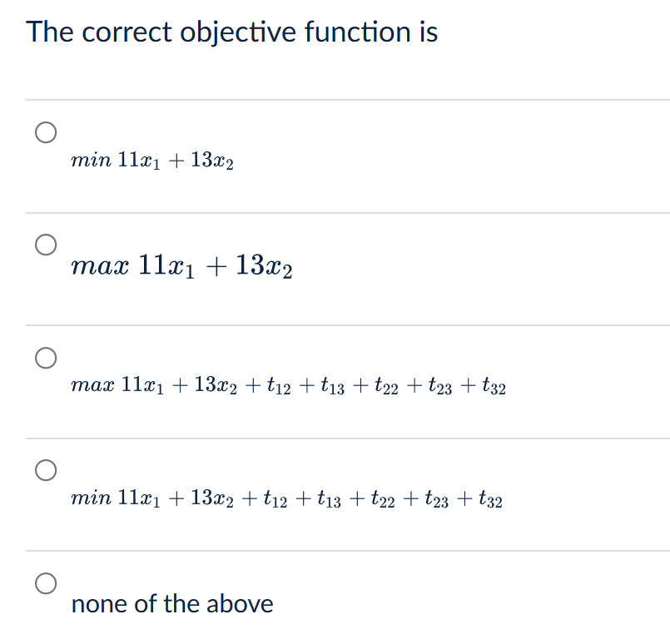Select the third answer row
This screenshot has height=644, width=670.
tap(333, 383)
